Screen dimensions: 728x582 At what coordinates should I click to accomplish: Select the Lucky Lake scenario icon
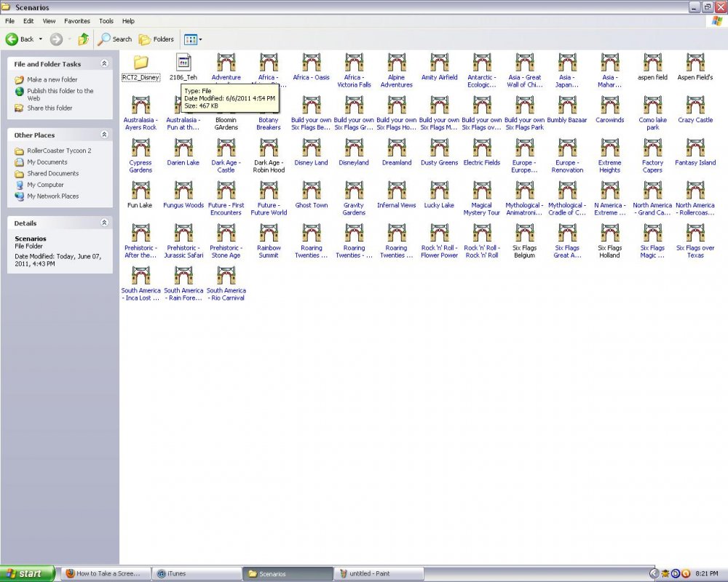click(439, 191)
